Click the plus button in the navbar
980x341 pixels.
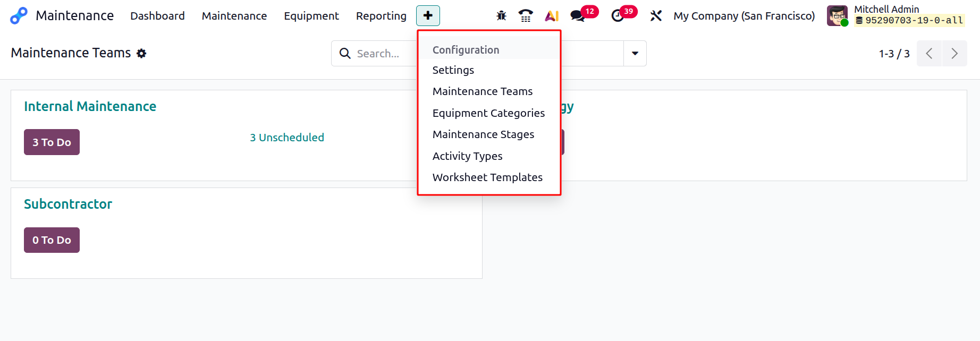(428, 16)
